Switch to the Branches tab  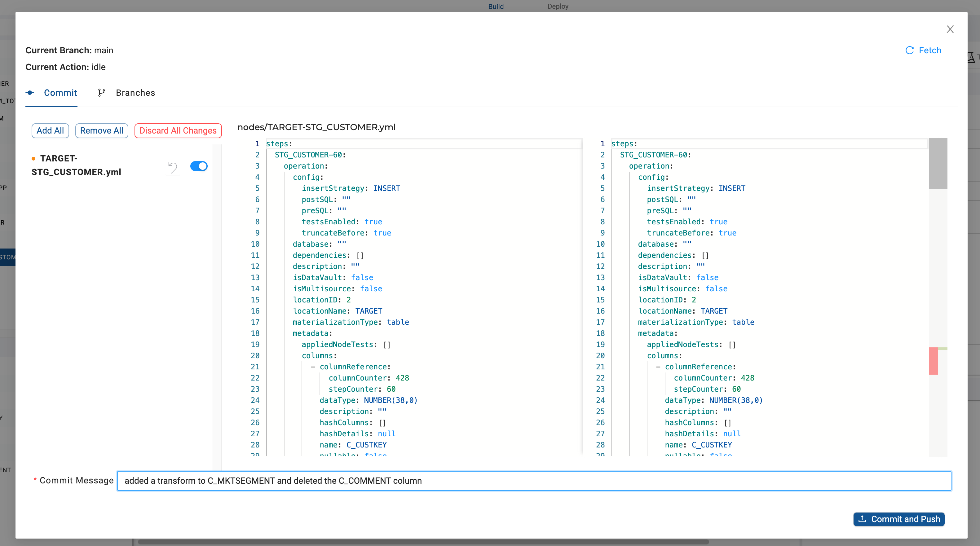[135, 92]
